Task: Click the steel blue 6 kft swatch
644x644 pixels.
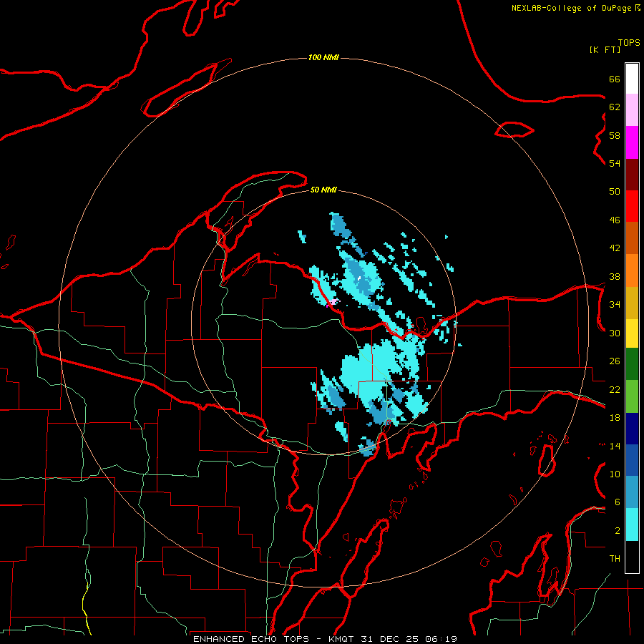Action: pyautogui.click(x=632, y=492)
